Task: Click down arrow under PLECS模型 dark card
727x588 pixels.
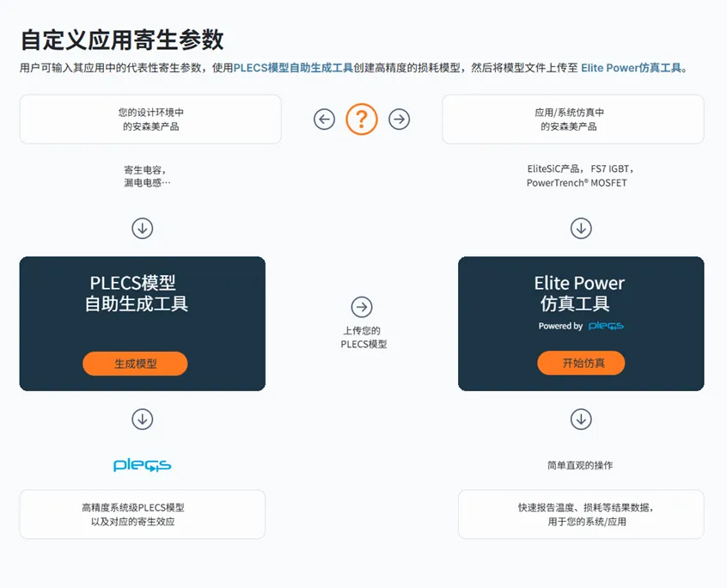Action: pos(143,420)
